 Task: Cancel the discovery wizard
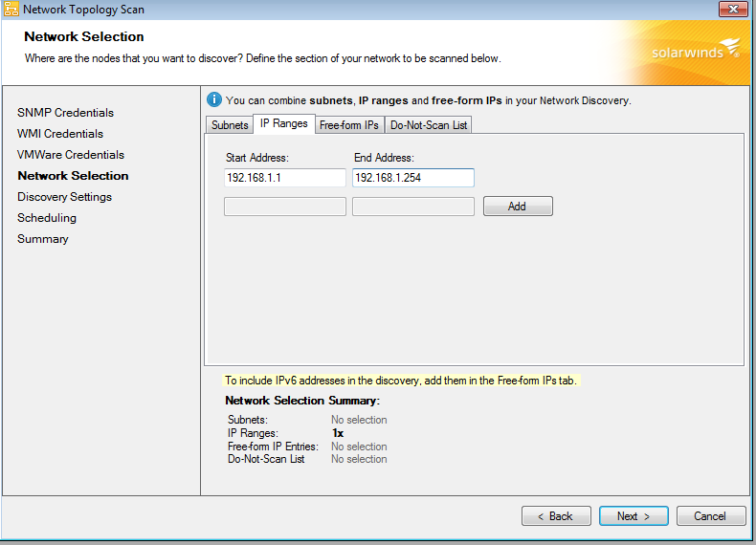coord(711,516)
